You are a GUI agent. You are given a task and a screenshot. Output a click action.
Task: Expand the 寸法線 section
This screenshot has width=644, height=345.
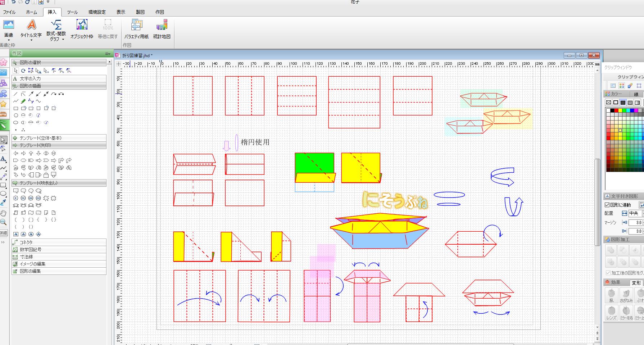(x=59, y=257)
